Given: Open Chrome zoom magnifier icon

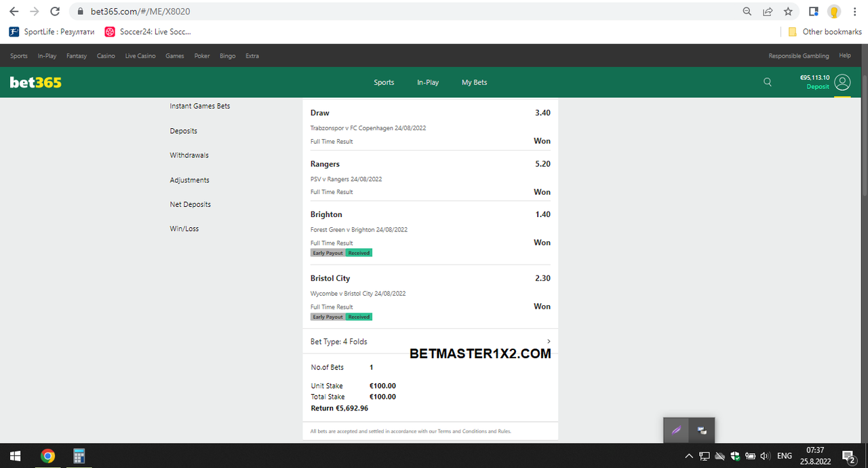Looking at the screenshot, I should [x=747, y=12].
